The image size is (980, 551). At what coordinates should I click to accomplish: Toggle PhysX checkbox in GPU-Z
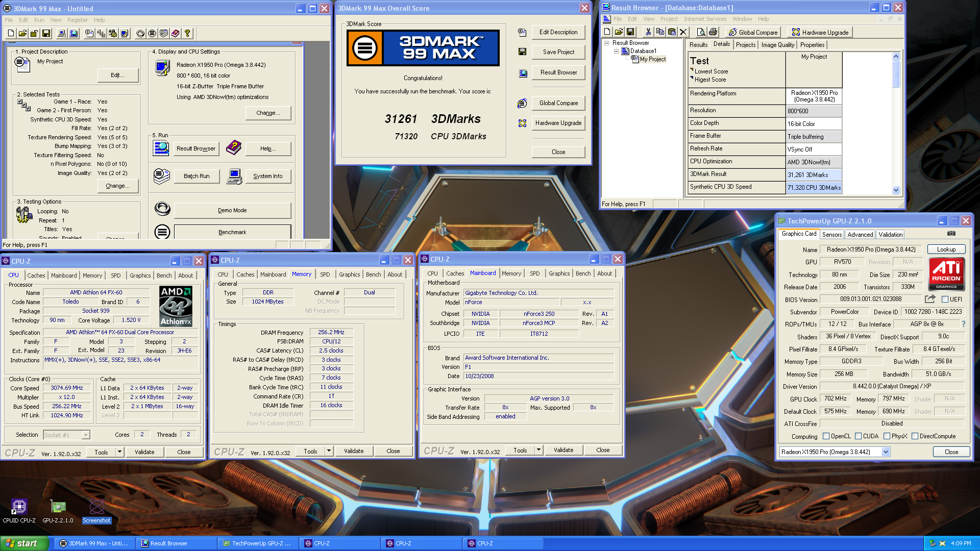[x=887, y=436]
